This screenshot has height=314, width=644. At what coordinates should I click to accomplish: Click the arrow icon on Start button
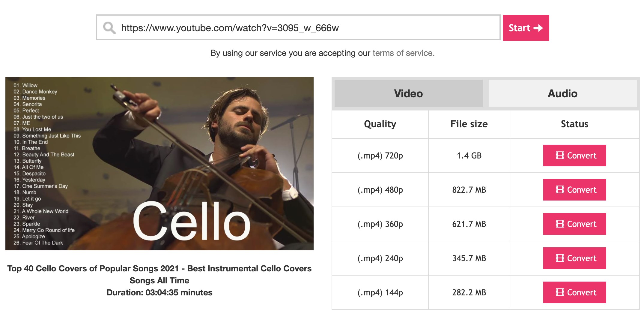tap(538, 28)
